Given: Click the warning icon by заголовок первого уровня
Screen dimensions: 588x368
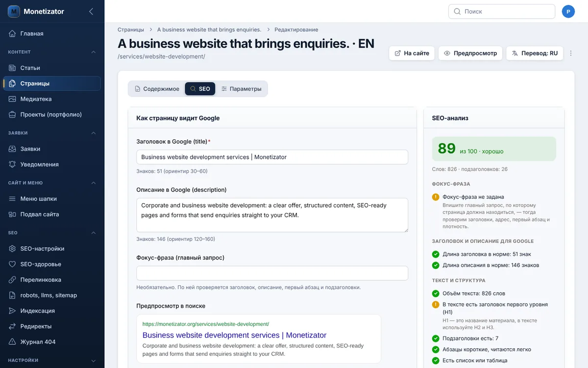Looking at the screenshot, I should tap(436, 304).
